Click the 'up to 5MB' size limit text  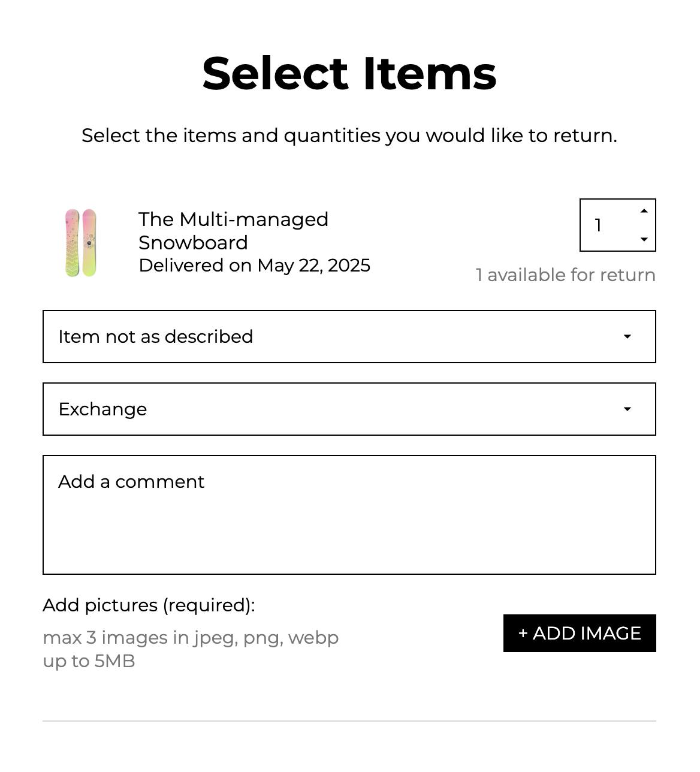click(89, 661)
